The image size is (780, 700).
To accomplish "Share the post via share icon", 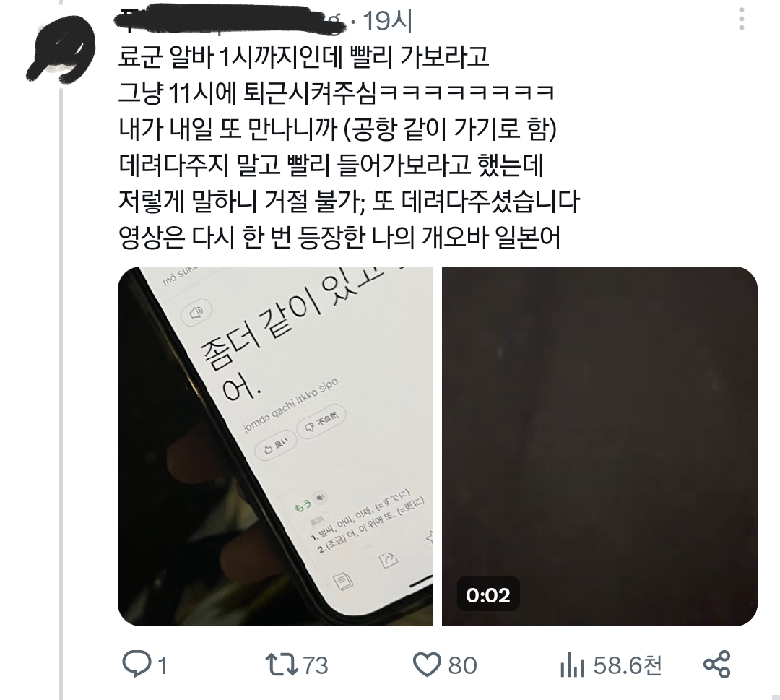I will 717,665.
